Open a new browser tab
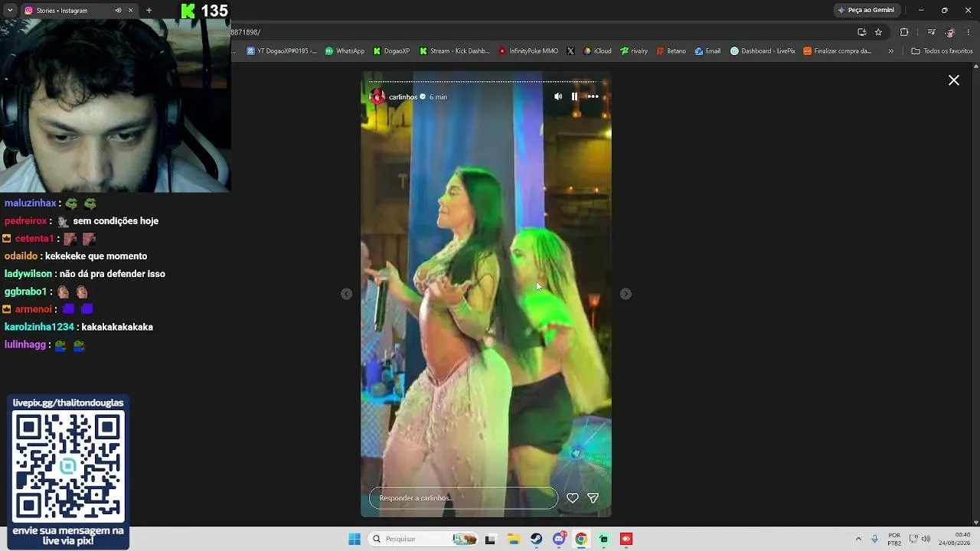This screenshot has height=551, width=980. click(x=149, y=11)
